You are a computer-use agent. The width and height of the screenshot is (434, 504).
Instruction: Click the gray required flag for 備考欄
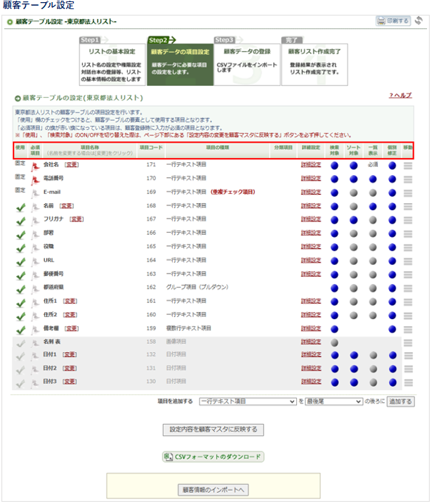[35, 330]
